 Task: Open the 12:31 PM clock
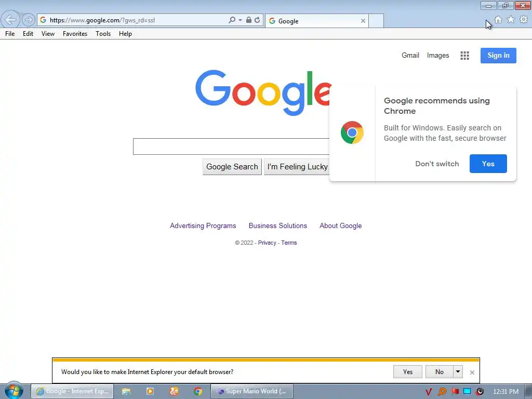[506, 392]
